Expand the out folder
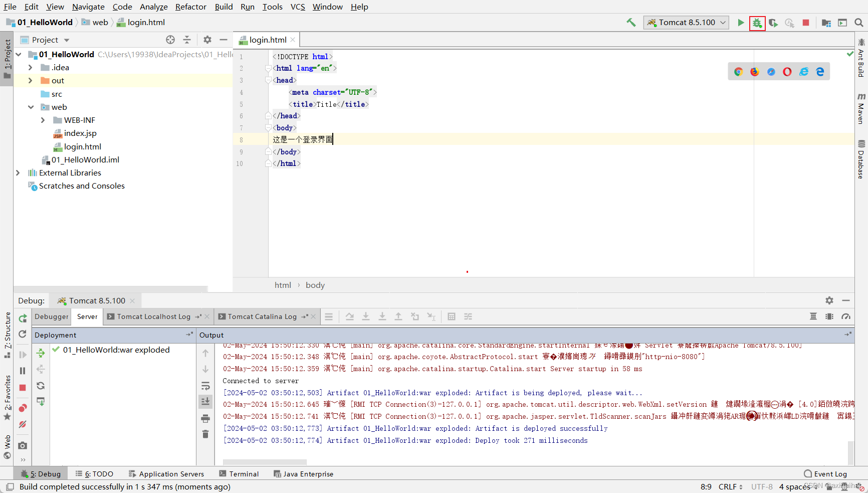Viewport: 868px width, 493px height. coord(30,80)
